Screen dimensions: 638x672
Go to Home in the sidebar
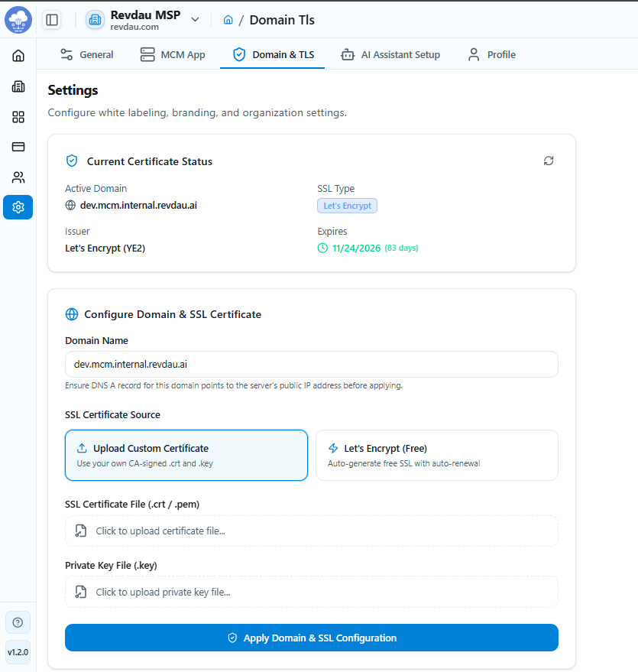tap(18, 56)
